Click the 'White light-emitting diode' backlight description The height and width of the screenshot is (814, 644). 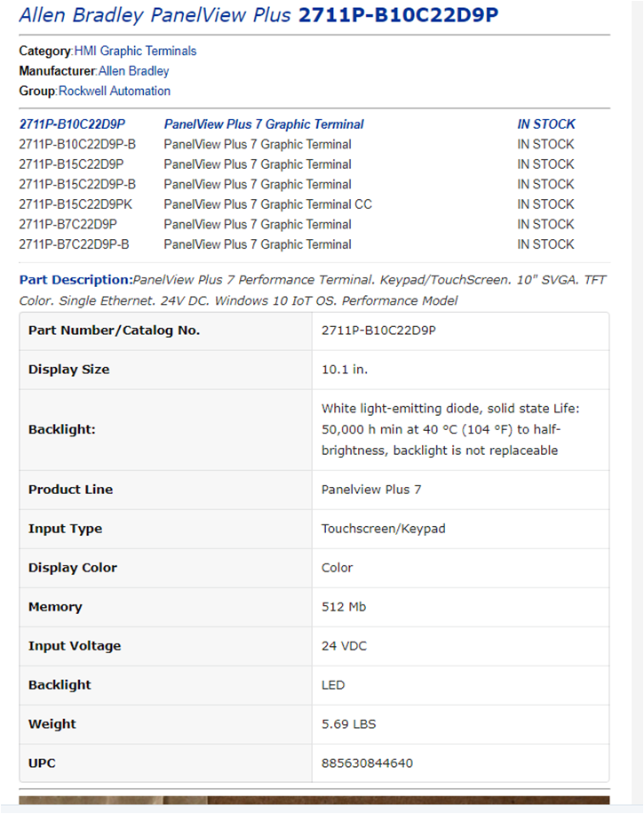(450, 430)
